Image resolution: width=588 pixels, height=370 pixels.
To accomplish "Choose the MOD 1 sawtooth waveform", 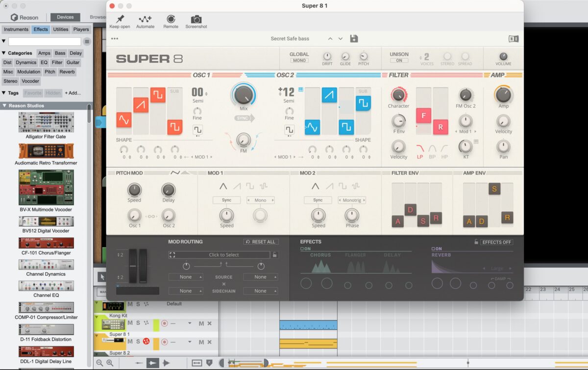I will (x=237, y=186).
